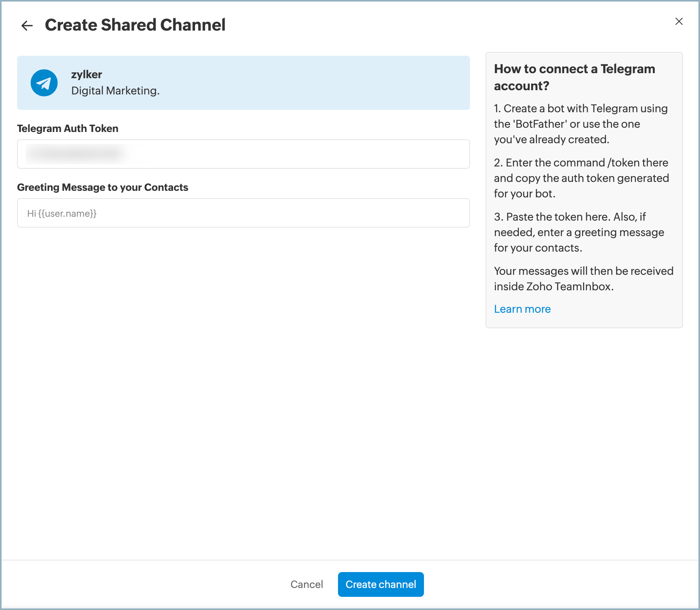The height and width of the screenshot is (610, 700).
Task: Click the blurred token value in the auth field
Action: click(77, 154)
